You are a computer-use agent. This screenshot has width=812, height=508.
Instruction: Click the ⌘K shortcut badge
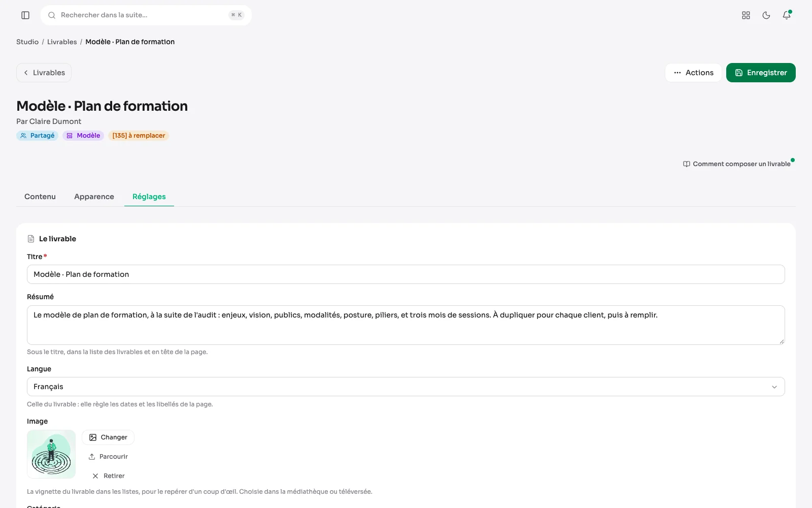click(236, 15)
